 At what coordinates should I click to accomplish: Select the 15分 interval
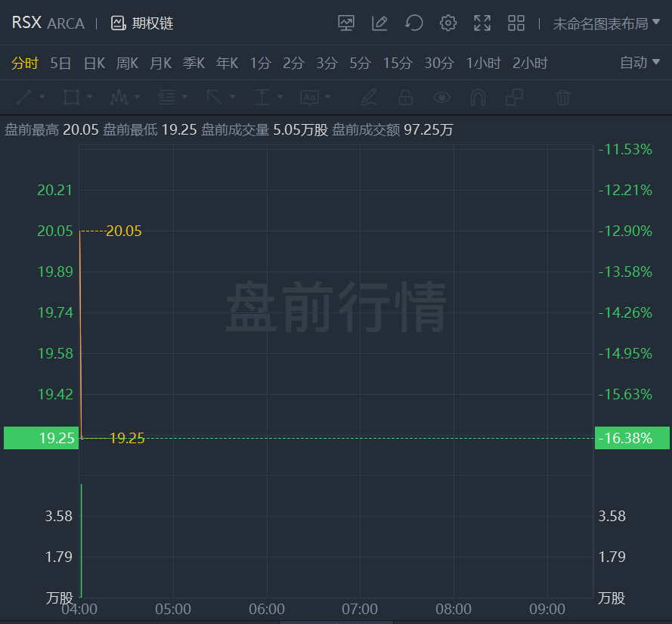[x=398, y=63]
